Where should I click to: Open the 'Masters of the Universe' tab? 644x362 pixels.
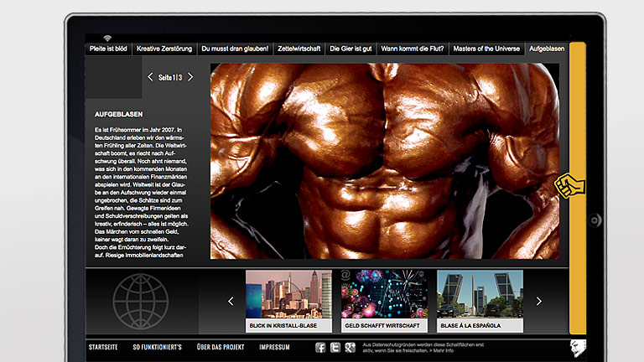click(486, 49)
